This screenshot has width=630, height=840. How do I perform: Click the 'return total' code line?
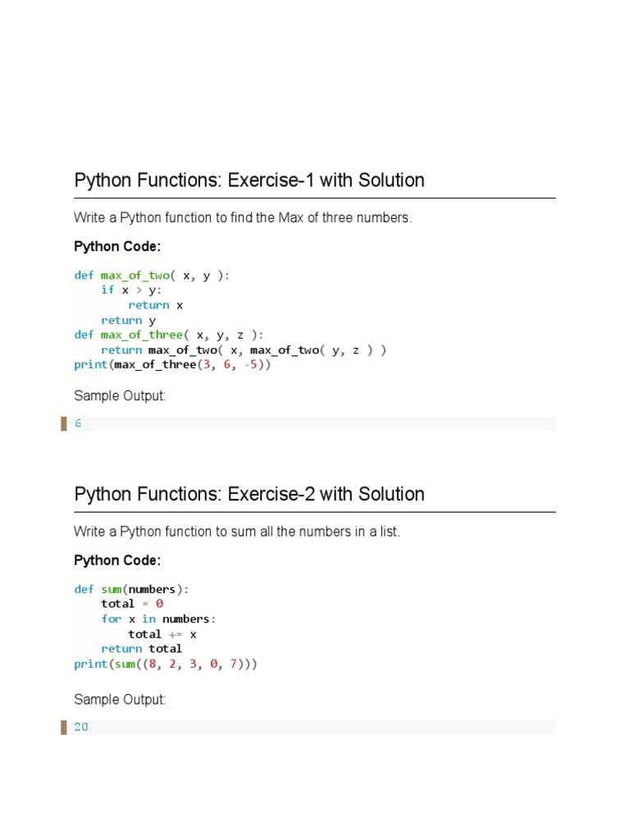[141, 649]
